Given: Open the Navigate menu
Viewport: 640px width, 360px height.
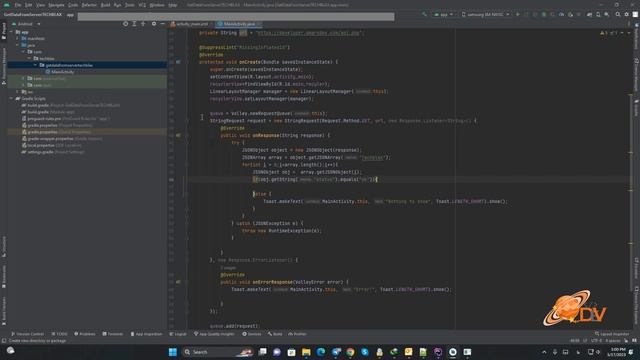Looking at the screenshot, I should click(56, 5).
